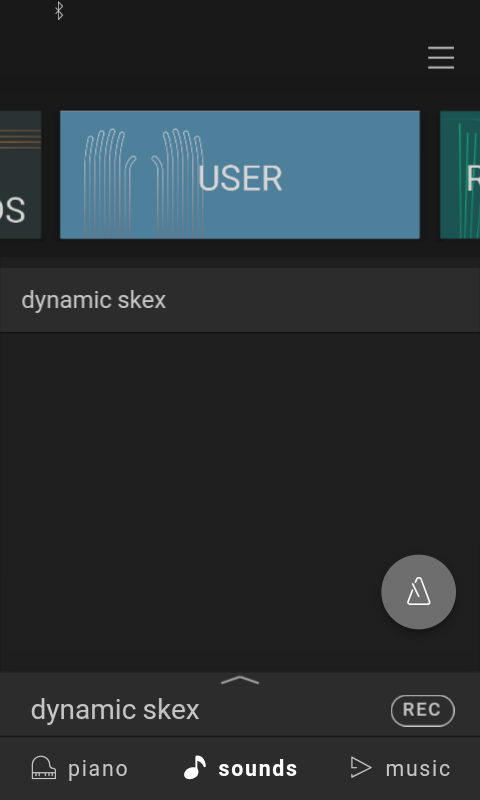480x800 pixels.
Task: Select the dark category card with string lines
Action: click(x=20, y=174)
